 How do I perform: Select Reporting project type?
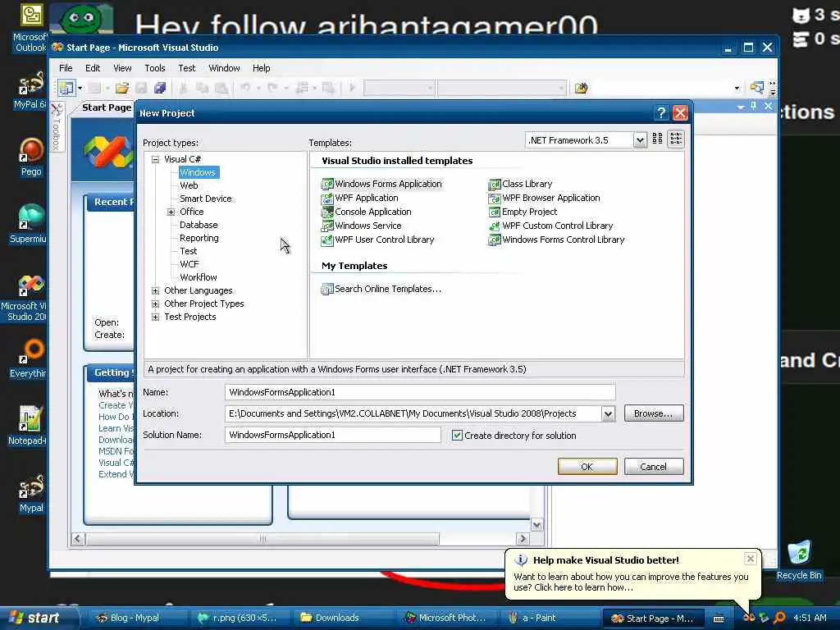point(199,238)
